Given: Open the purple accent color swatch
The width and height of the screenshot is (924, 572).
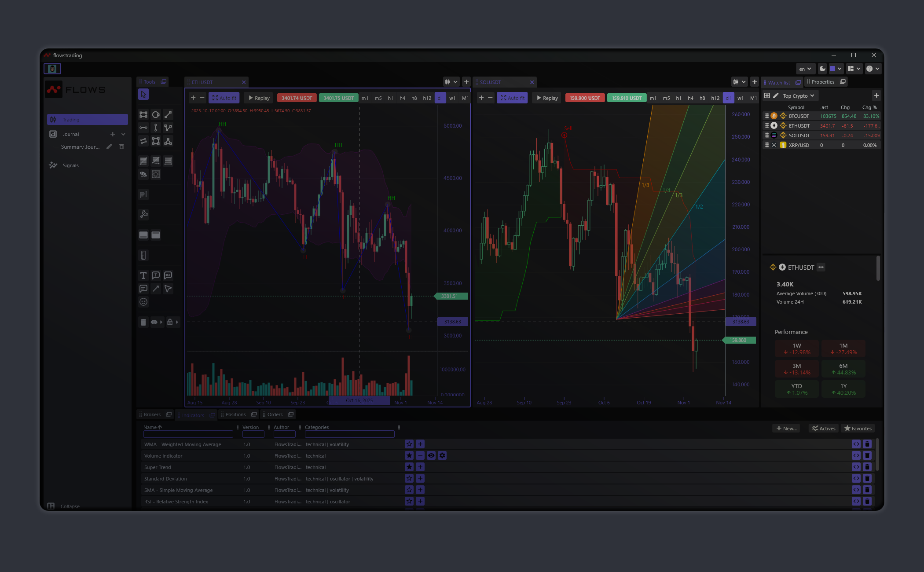Looking at the screenshot, I should click(832, 69).
